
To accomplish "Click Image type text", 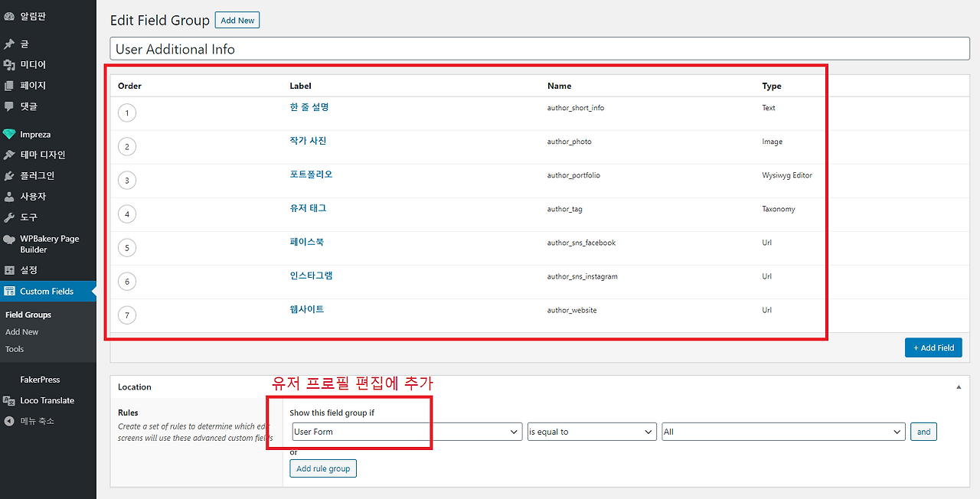I will (x=773, y=142).
